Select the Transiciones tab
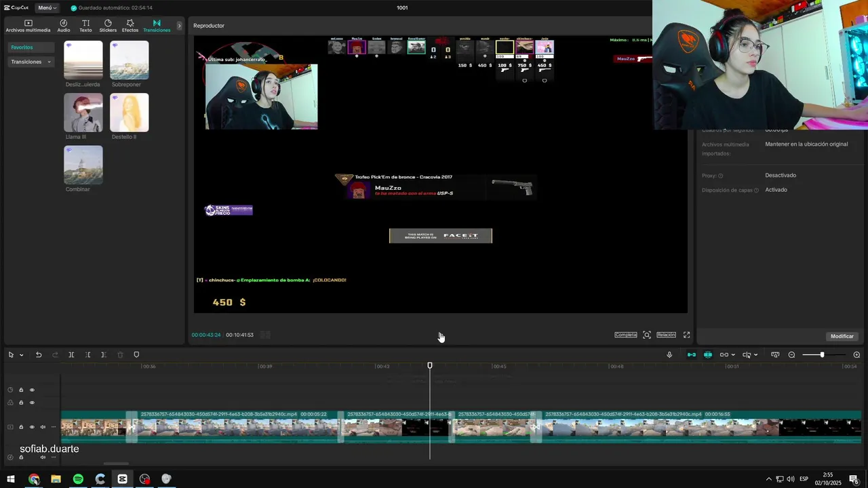The image size is (868, 488). tap(157, 26)
